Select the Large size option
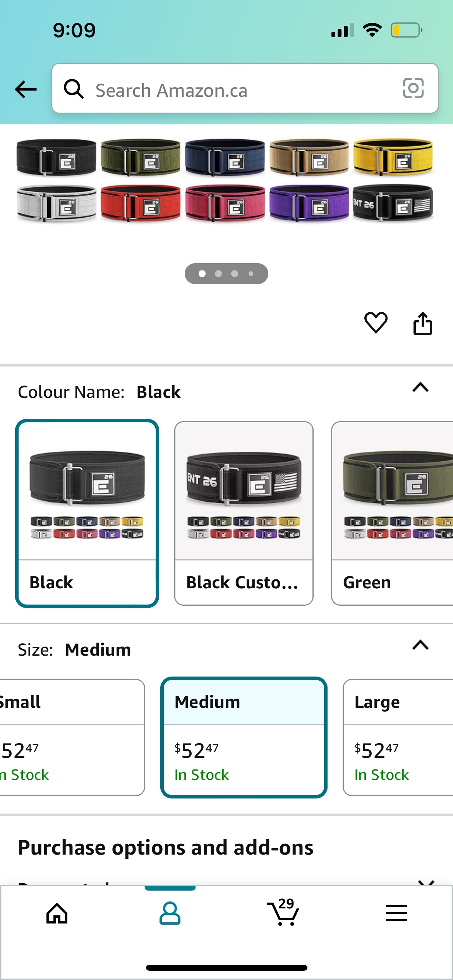 click(x=398, y=737)
